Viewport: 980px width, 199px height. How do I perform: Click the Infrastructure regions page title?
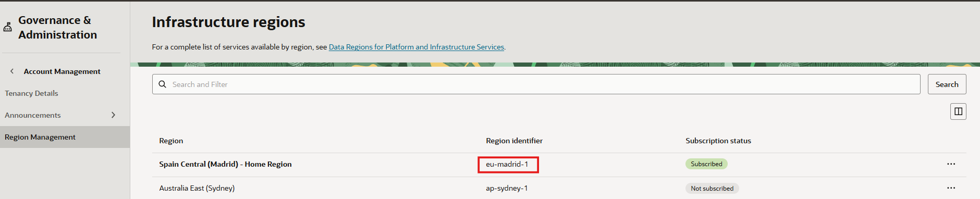coord(228,22)
